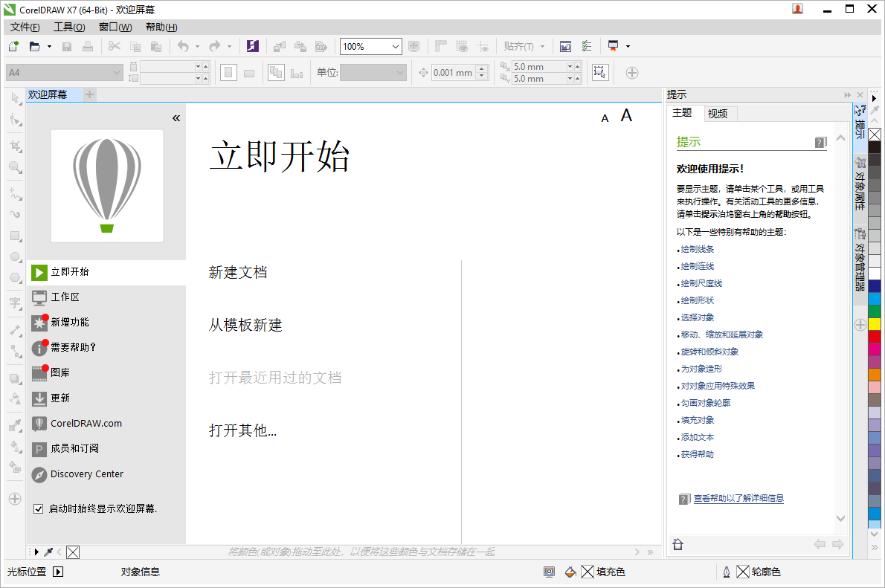Select the Ellipse tool in the toolbox
The image size is (885, 588).
click(x=15, y=256)
